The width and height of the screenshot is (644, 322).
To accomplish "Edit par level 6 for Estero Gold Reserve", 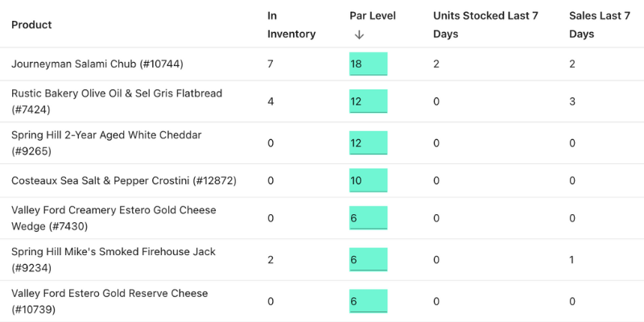I will 368,301.
